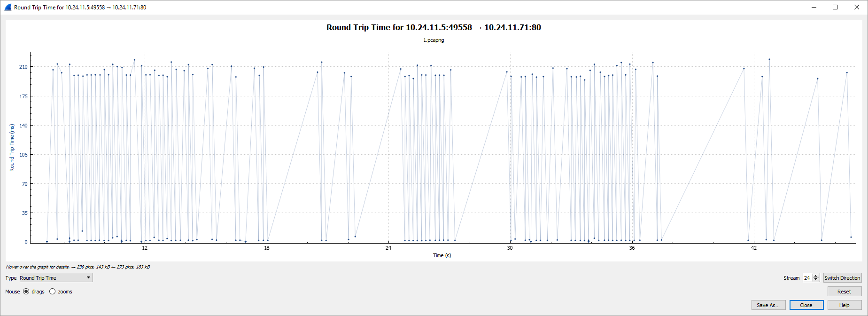Click the Switch Direction button

[842, 278]
